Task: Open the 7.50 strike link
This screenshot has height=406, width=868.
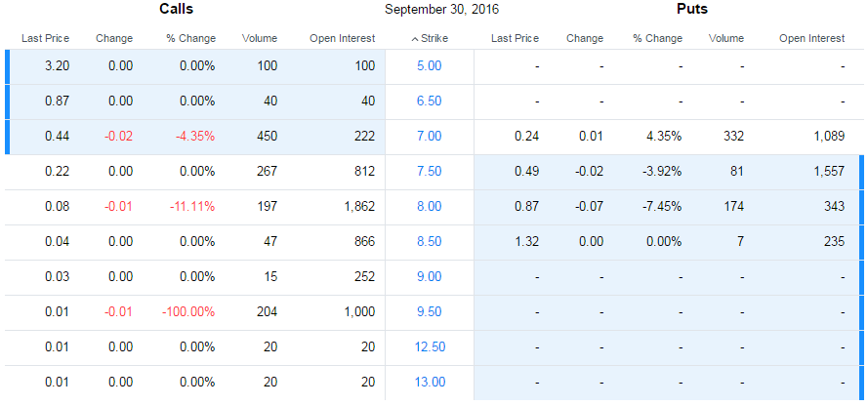Action: tap(430, 172)
